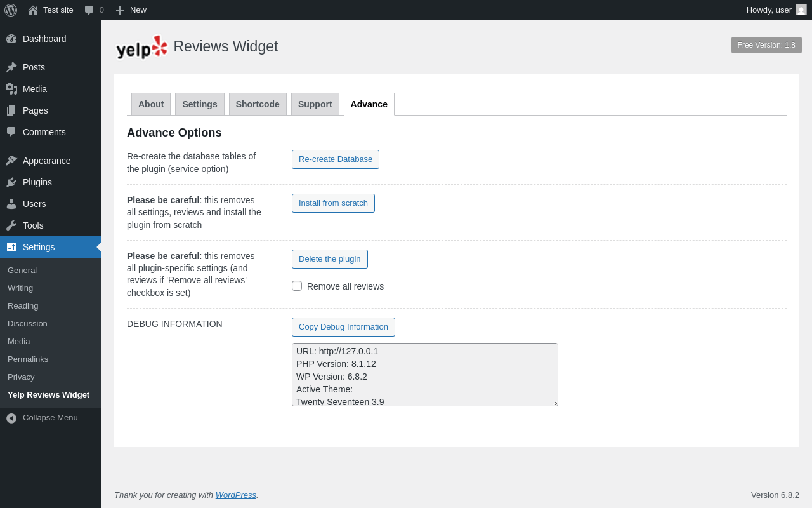
Task: Click the Comments speech bubble sidebar icon
Action: pyautogui.click(x=11, y=132)
